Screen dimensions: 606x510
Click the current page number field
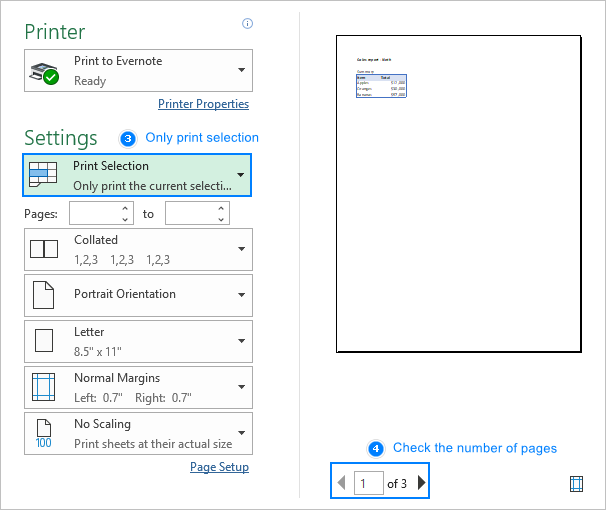(369, 483)
